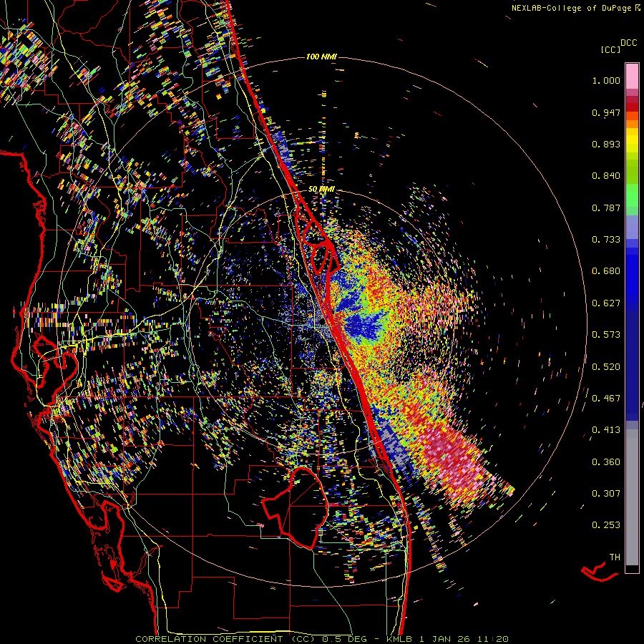The image size is (644, 644).
Task: Click the 0.733 scale value
Action: click(x=606, y=240)
